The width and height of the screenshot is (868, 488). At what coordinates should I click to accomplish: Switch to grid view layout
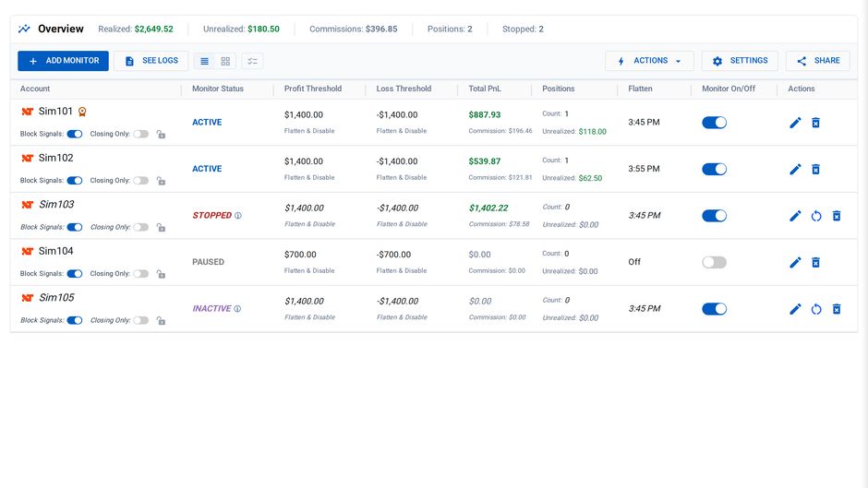pyautogui.click(x=225, y=61)
